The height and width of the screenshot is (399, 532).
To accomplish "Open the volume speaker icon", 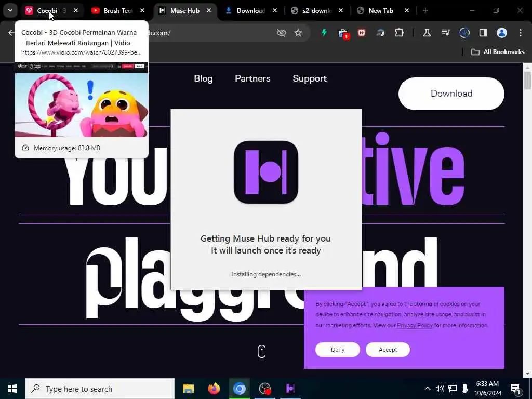I will coord(440,389).
